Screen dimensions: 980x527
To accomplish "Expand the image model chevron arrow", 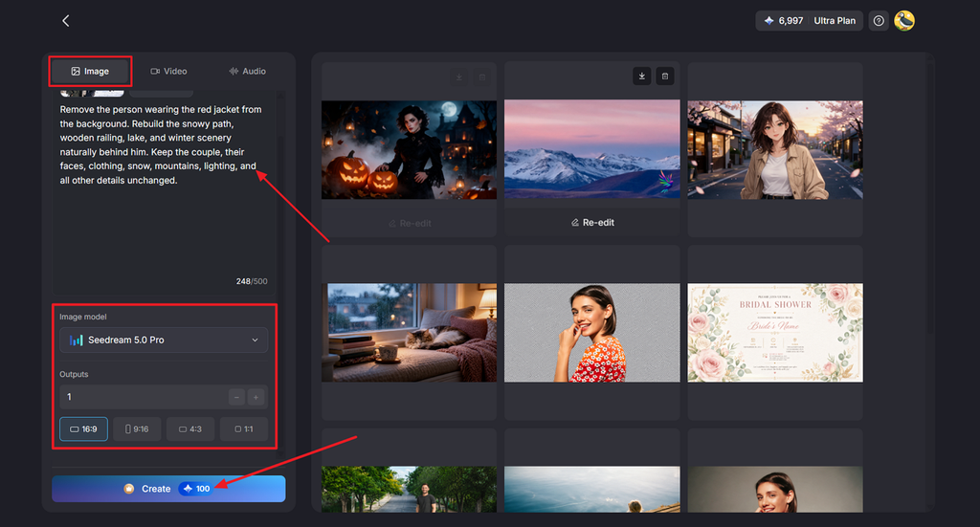I will [x=255, y=340].
